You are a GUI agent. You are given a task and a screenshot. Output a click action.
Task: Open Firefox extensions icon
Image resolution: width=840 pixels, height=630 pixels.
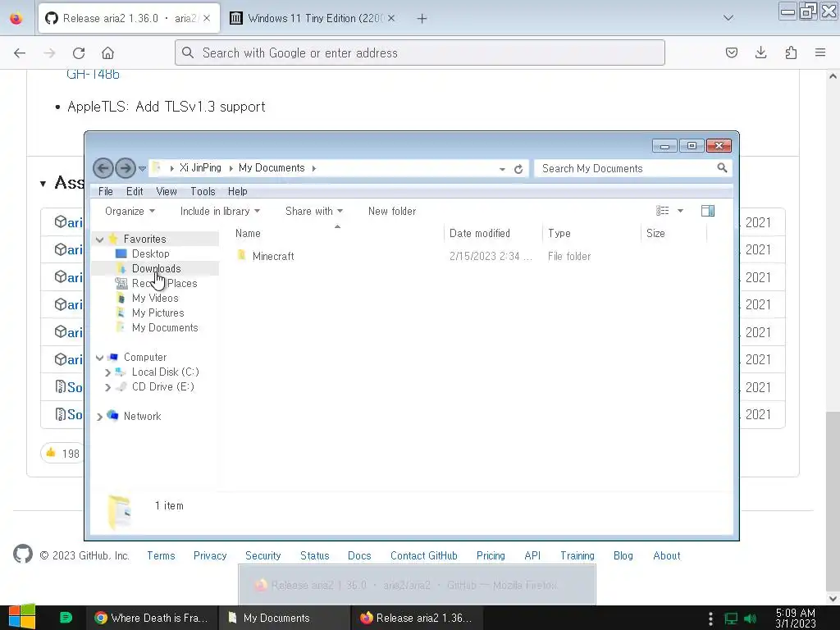click(791, 52)
